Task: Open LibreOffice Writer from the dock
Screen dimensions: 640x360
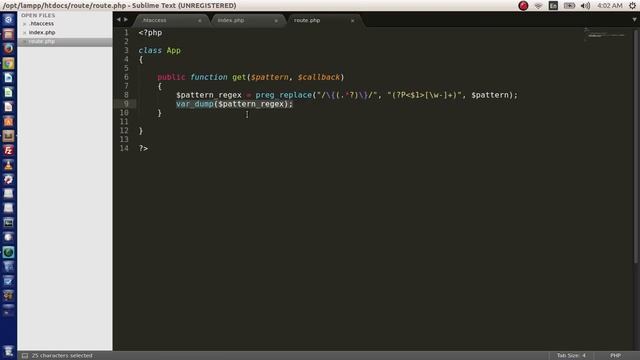Action: 8,78
